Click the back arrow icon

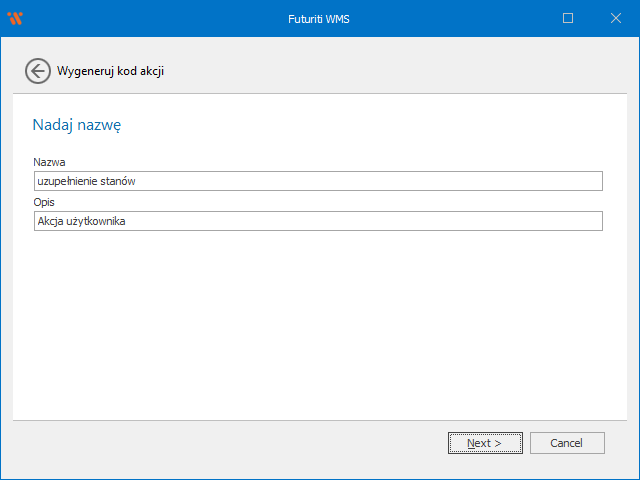37,71
